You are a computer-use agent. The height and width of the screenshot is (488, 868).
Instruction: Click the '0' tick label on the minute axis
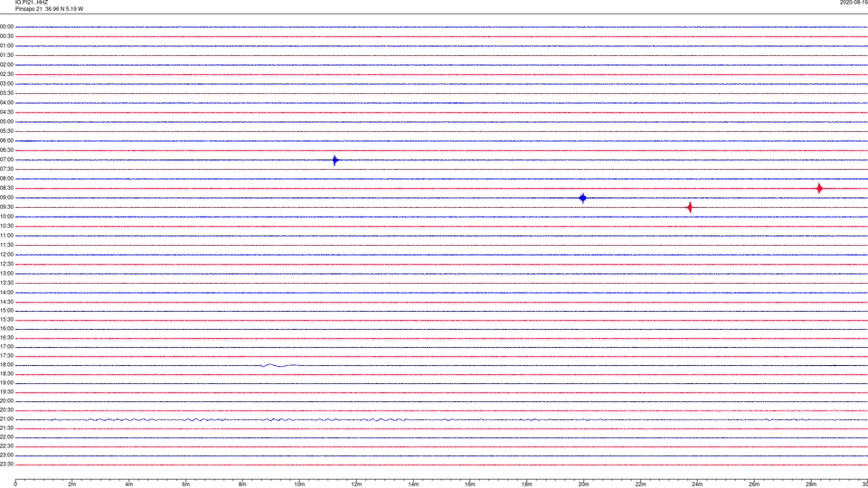coord(15,484)
